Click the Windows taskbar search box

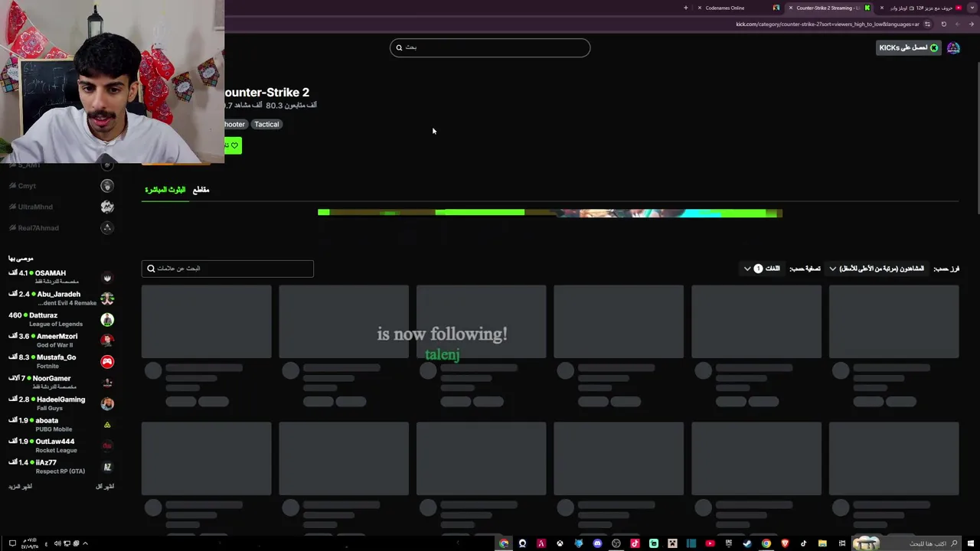(x=907, y=543)
